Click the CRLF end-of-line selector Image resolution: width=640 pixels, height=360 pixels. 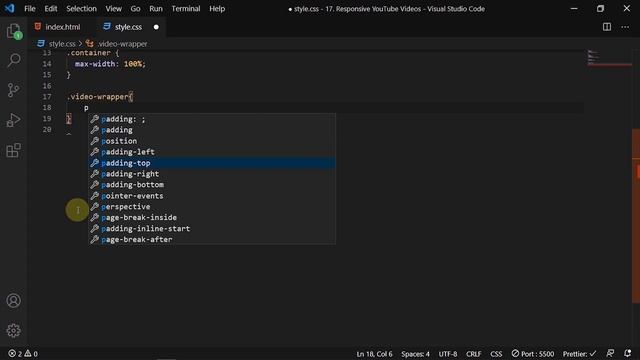click(473, 354)
